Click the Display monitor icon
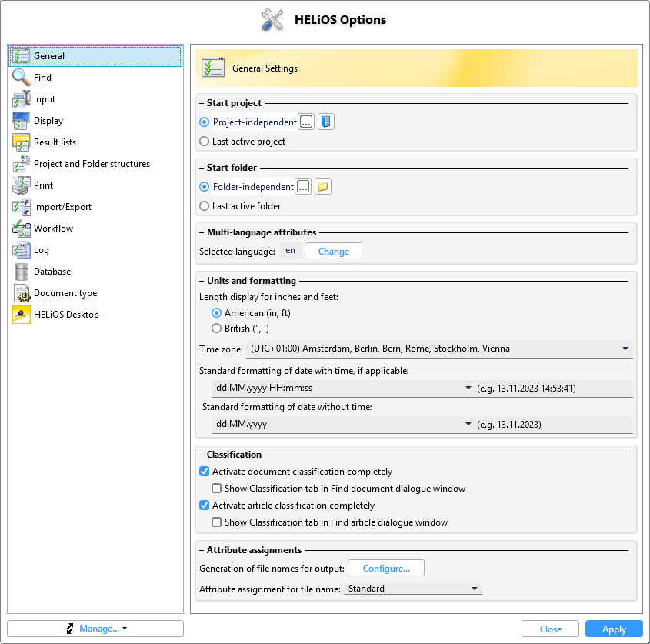650x644 pixels. point(21,121)
